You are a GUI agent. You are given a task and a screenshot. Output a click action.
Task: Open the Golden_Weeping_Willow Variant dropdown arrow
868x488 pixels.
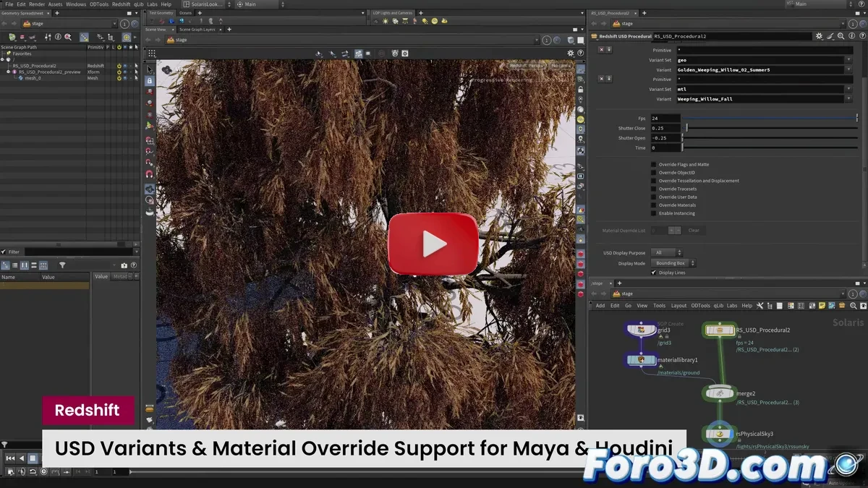[x=849, y=69]
